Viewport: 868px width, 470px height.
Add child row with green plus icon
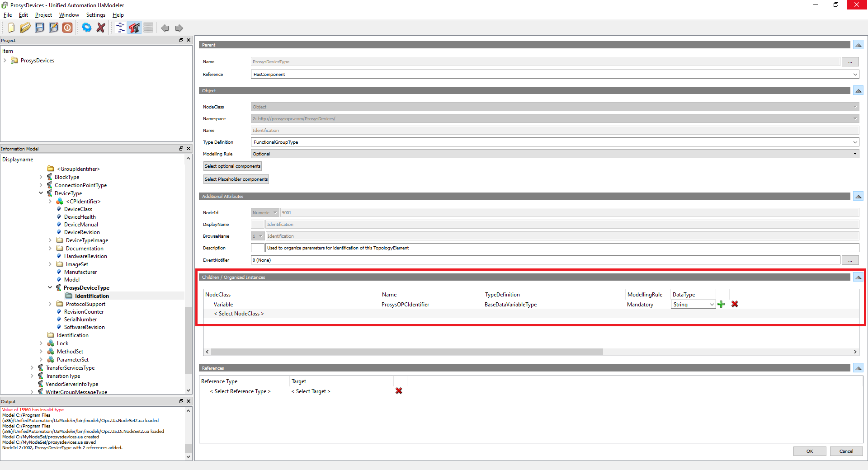(721, 304)
